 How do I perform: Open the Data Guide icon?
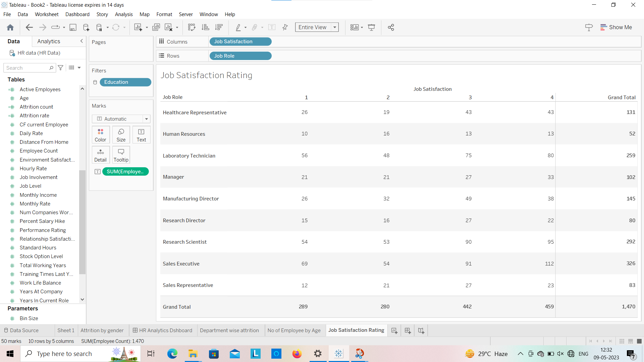pyautogui.click(x=589, y=27)
